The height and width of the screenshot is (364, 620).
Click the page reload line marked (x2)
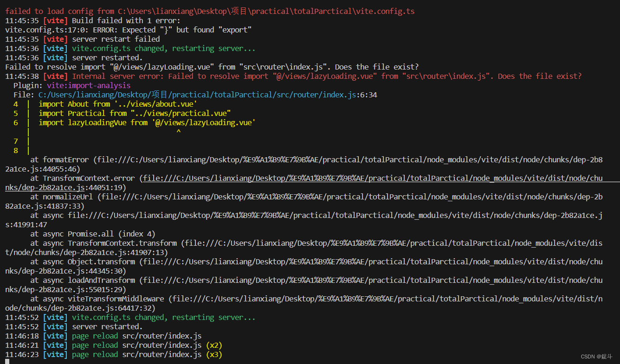click(114, 345)
